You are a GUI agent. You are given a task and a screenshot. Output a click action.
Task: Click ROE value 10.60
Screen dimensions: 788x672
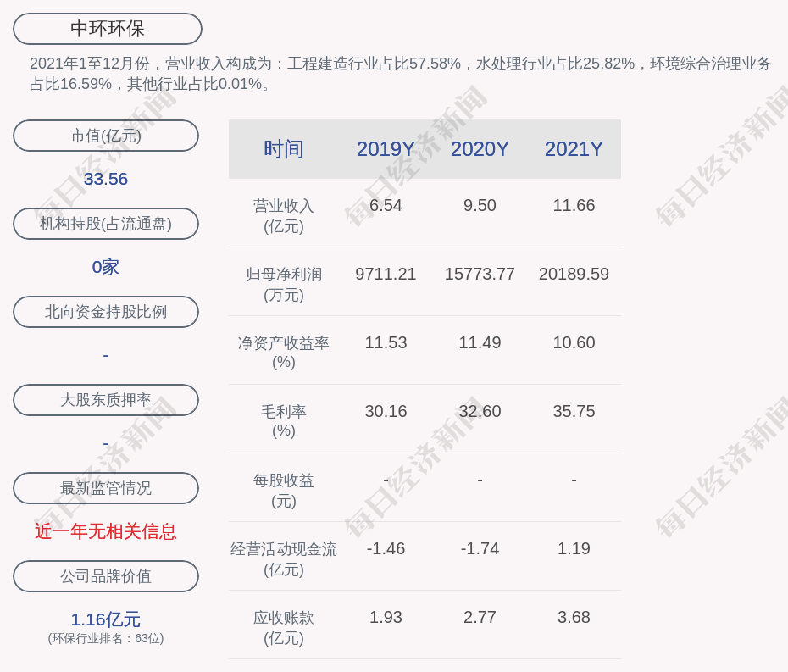[574, 343]
